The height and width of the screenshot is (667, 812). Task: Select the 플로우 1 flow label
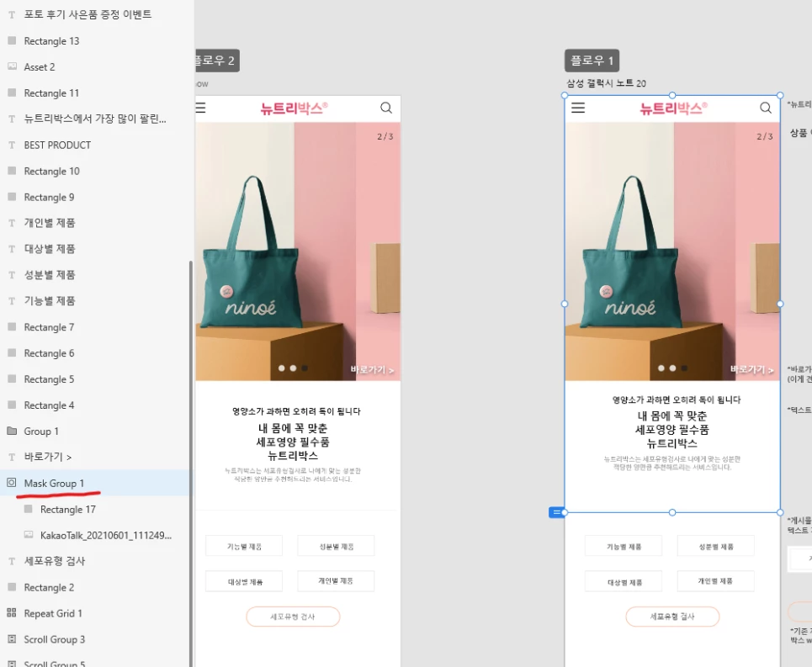pyautogui.click(x=592, y=61)
